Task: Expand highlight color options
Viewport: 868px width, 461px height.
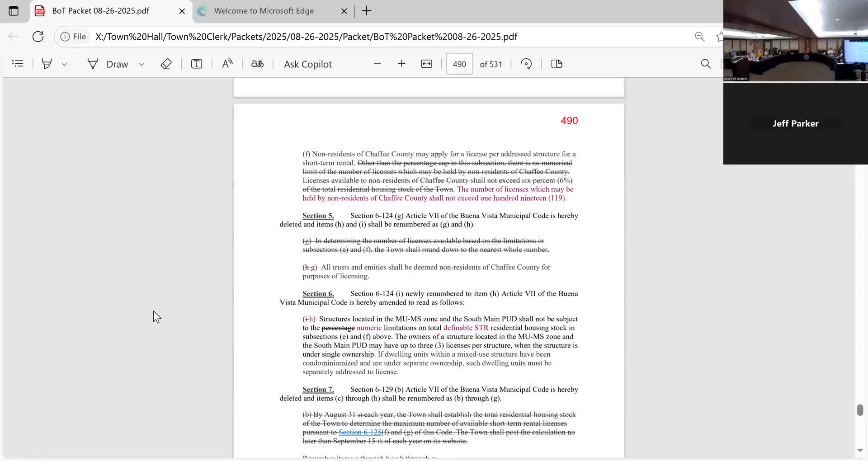Action: pos(64,64)
